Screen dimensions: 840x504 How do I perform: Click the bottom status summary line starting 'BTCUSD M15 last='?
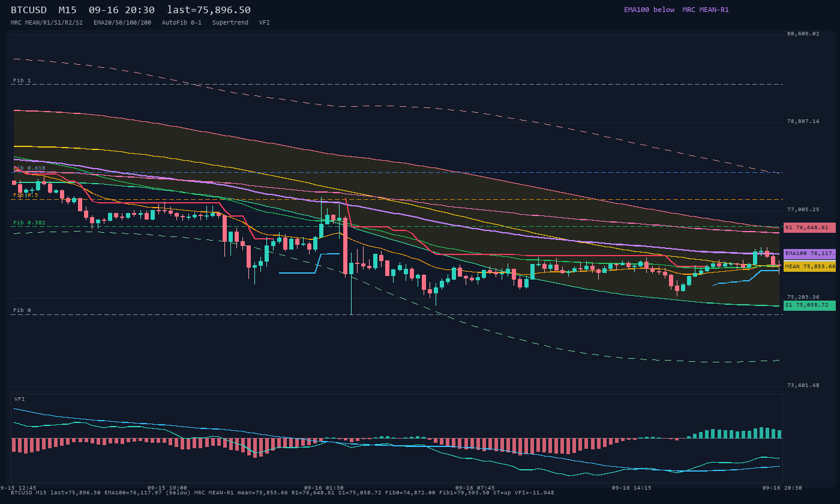tap(283, 493)
